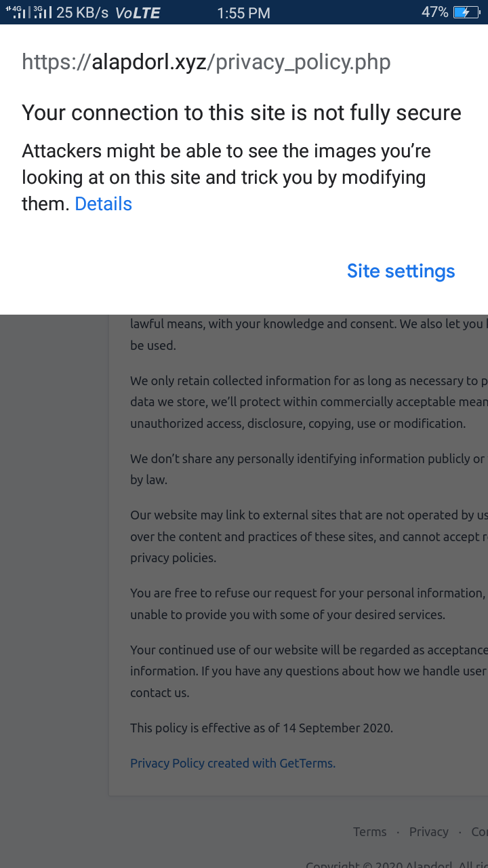Tap the 4G signal strength icon
The width and height of the screenshot is (488, 868).
pos(16,12)
